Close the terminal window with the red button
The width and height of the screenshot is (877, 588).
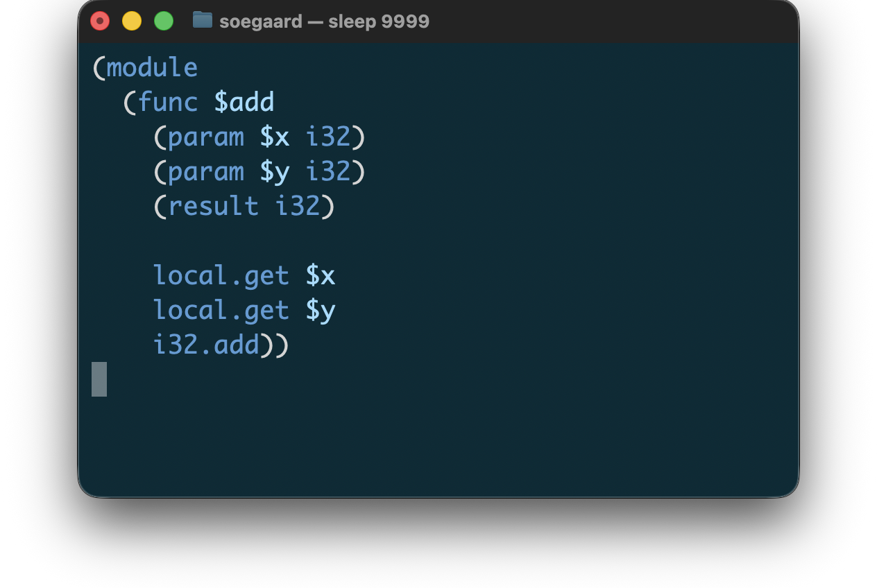click(100, 21)
